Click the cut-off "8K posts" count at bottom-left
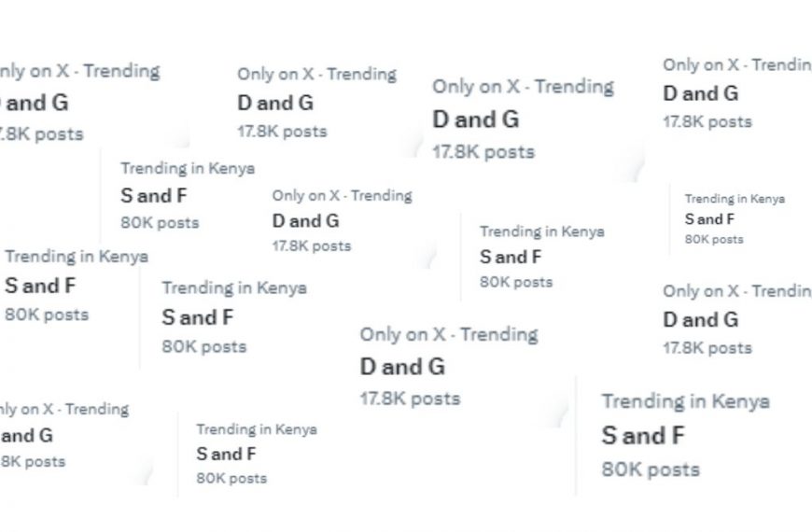 click(x=33, y=461)
